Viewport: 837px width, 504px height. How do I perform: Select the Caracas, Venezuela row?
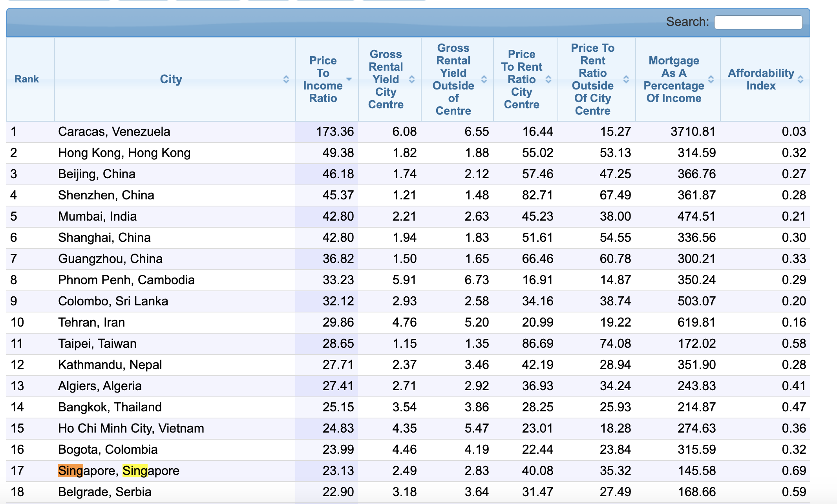click(408, 131)
